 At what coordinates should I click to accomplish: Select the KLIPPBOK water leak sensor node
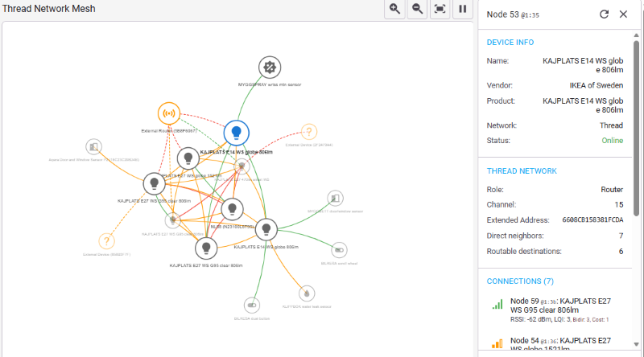306,293
